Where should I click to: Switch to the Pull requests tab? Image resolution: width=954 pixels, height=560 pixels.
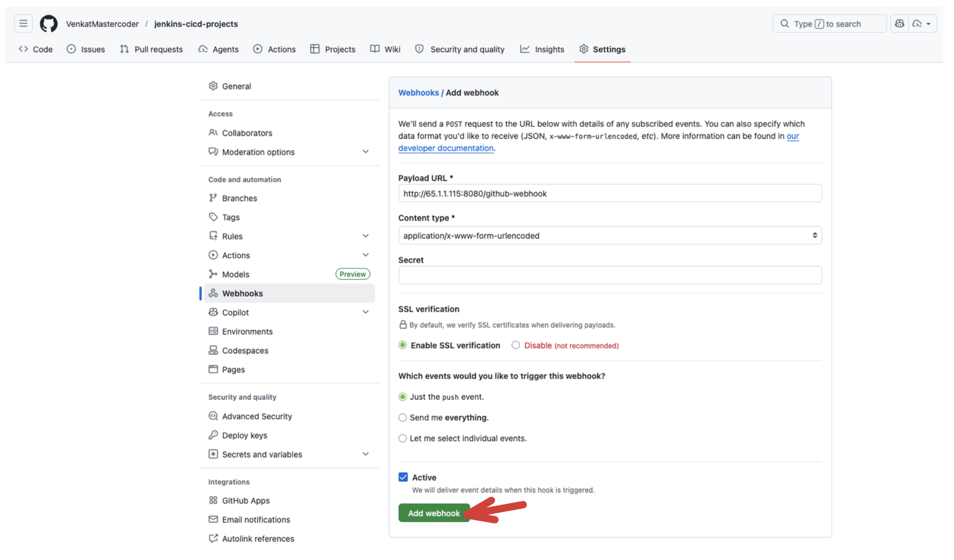[152, 49]
